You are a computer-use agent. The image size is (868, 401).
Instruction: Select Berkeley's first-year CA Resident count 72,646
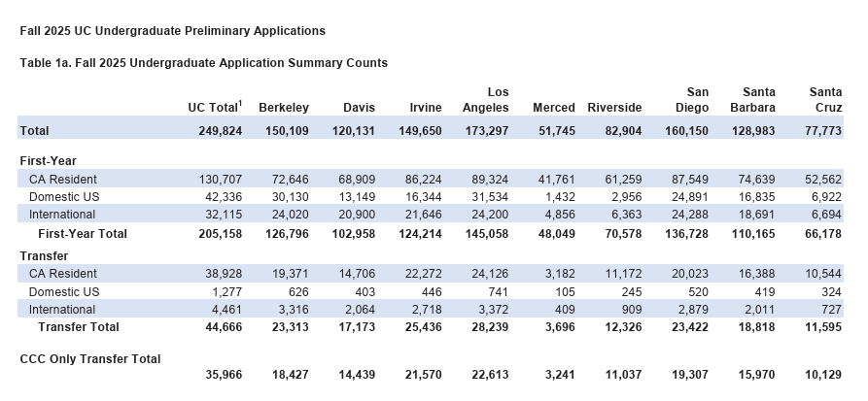click(x=290, y=180)
